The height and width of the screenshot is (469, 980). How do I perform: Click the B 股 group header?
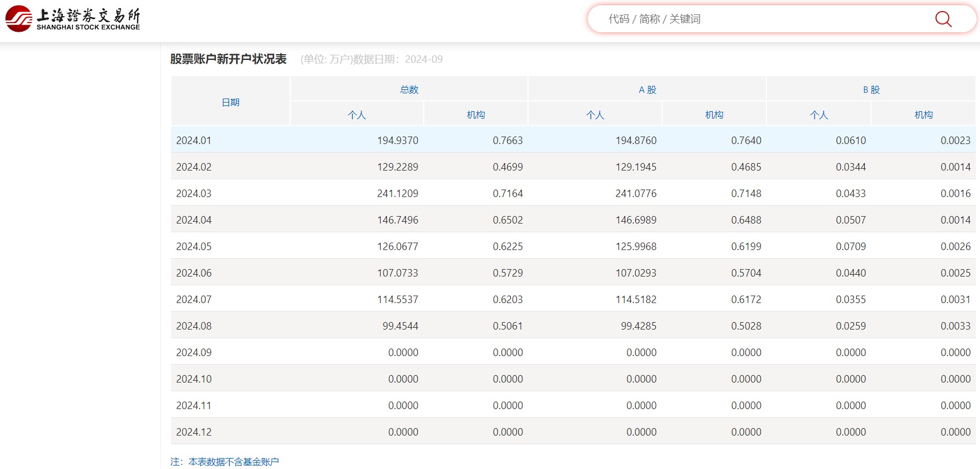tap(871, 89)
